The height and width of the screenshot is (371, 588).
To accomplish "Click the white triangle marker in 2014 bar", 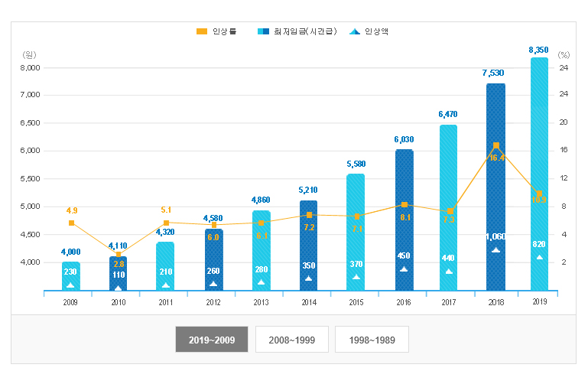I will [309, 278].
